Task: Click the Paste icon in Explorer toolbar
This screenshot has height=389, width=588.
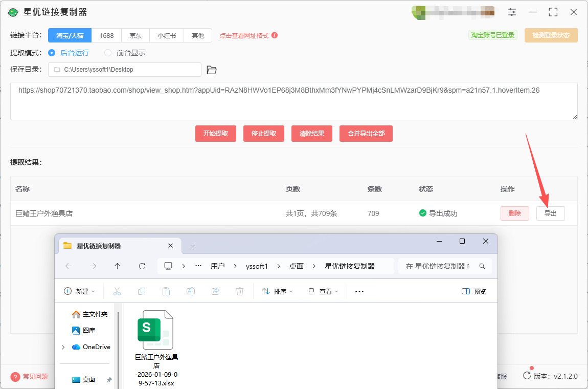Action: tap(166, 291)
